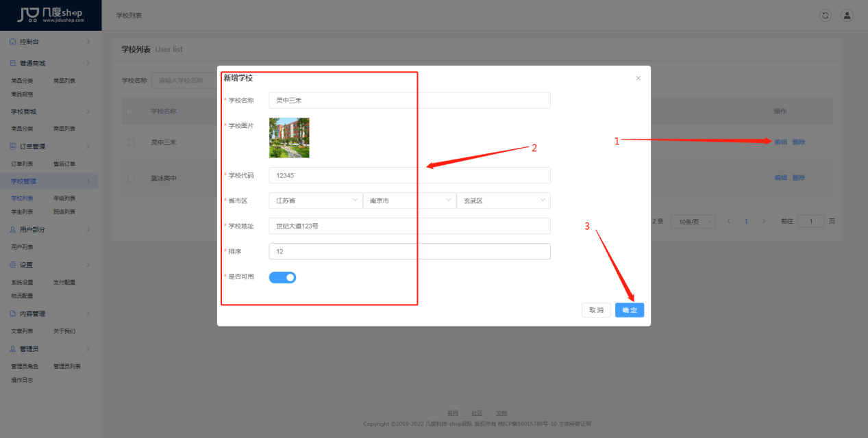Viewport: 868px width, 438px height.
Task: Select the header checkbox above 学校名称
Action: [x=130, y=110]
